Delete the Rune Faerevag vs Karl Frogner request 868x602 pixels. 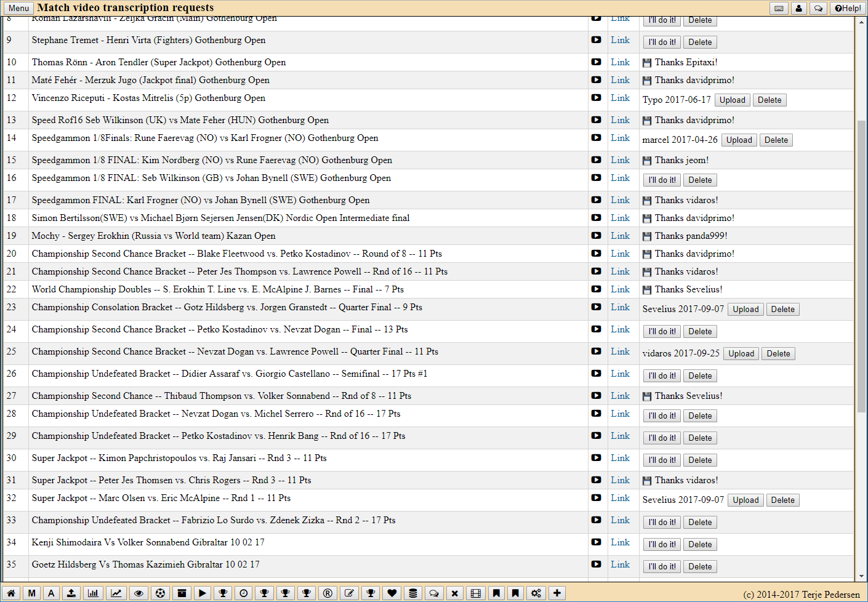[x=776, y=140]
